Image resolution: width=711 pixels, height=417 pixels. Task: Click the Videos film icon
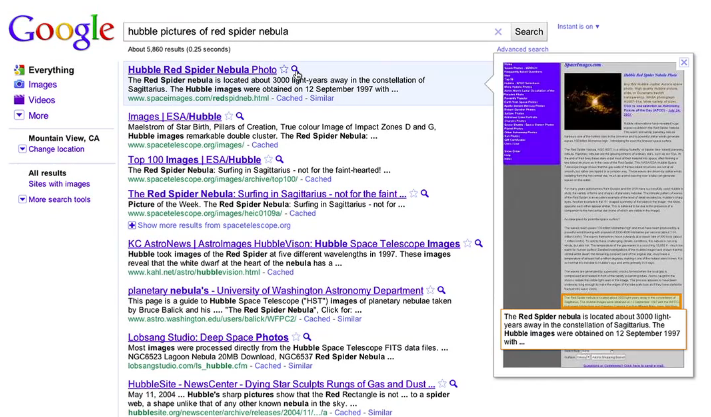click(x=19, y=100)
